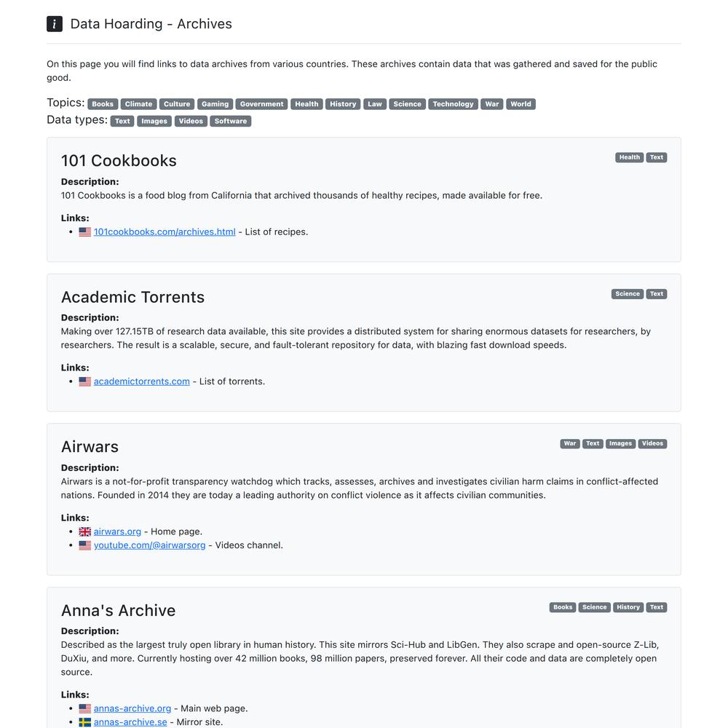Select the Climate topic filter

138,104
